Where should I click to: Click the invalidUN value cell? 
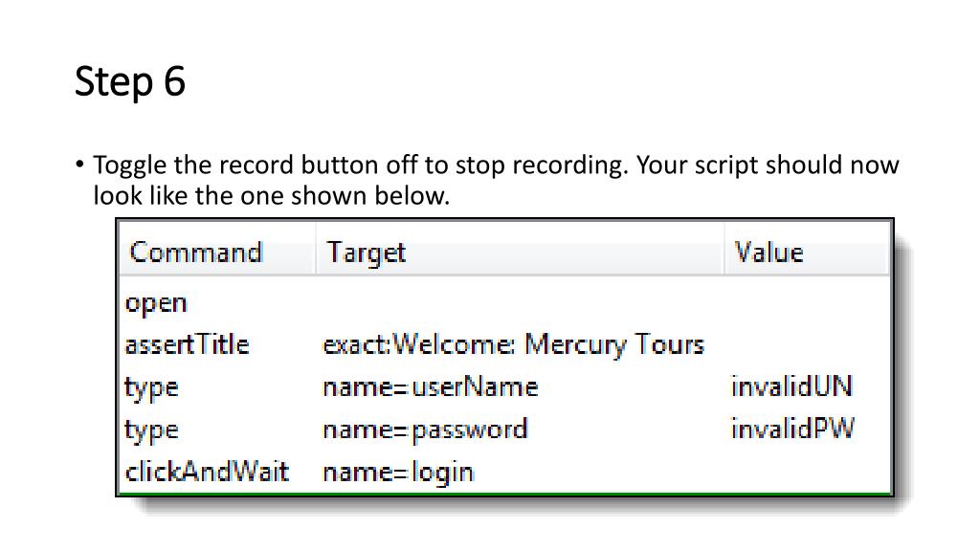791,387
